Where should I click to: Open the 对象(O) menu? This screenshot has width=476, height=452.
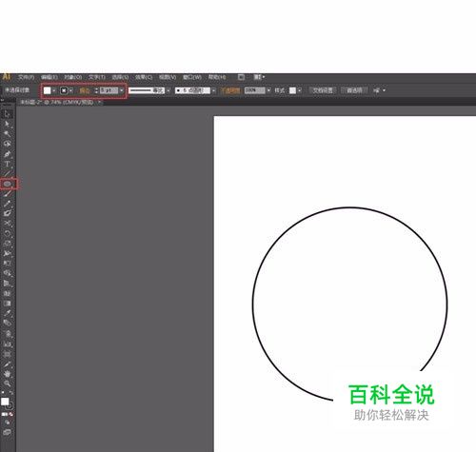[72, 77]
